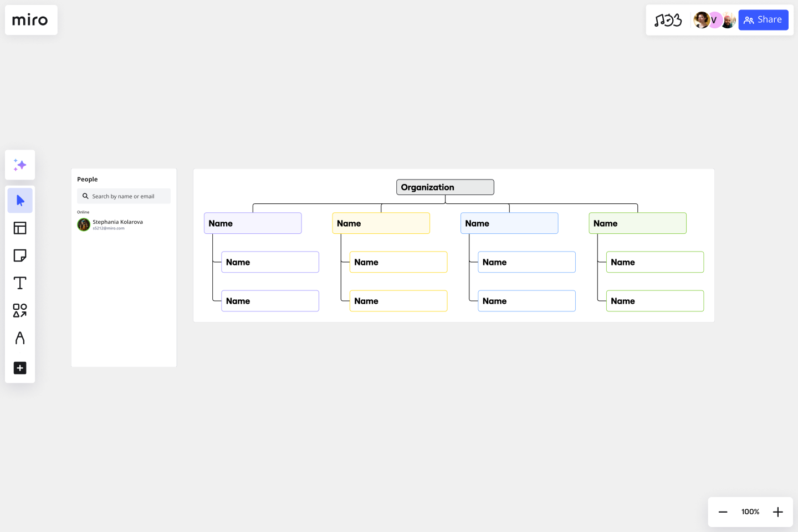This screenshot has width=798, height=532.
Task: Open the Templates panel icon
Action: point(20,228)
